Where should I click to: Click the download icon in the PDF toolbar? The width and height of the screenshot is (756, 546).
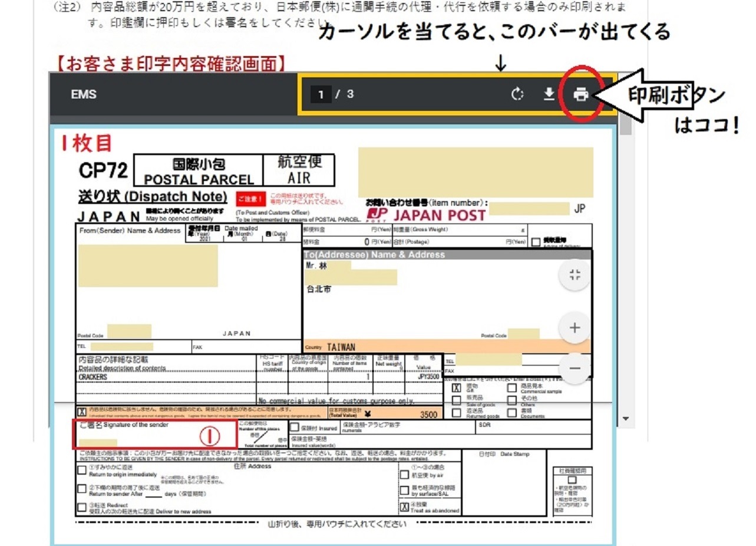pos(549,94)
